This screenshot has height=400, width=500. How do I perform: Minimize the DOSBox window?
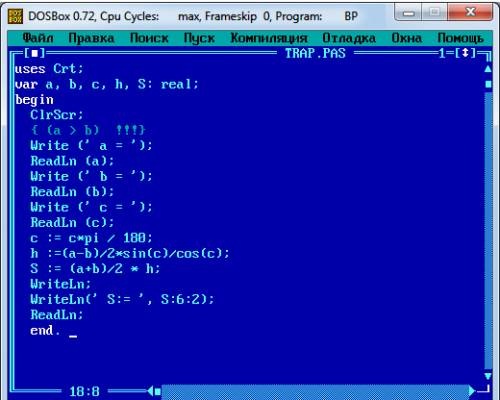pyautogui.click(x=409, y=13)
